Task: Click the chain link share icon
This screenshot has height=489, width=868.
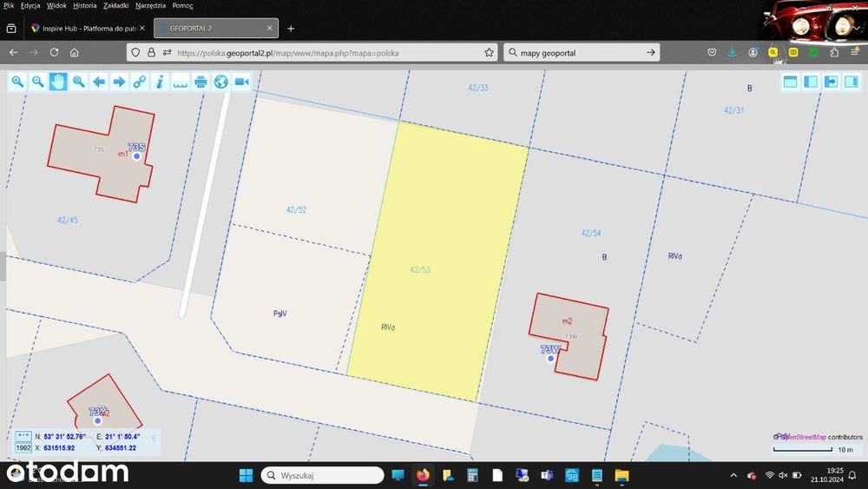Action: tap(140, 82)
